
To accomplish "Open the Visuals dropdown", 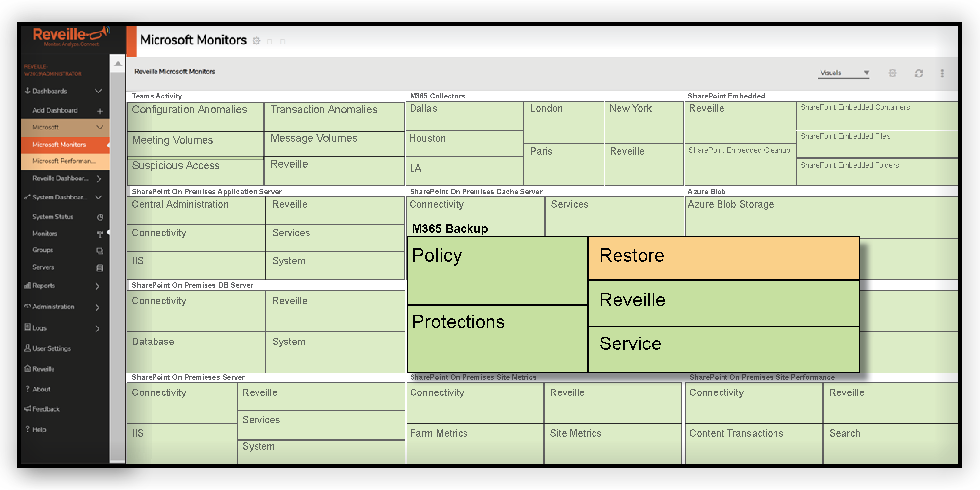I will [x=844, y=73].
